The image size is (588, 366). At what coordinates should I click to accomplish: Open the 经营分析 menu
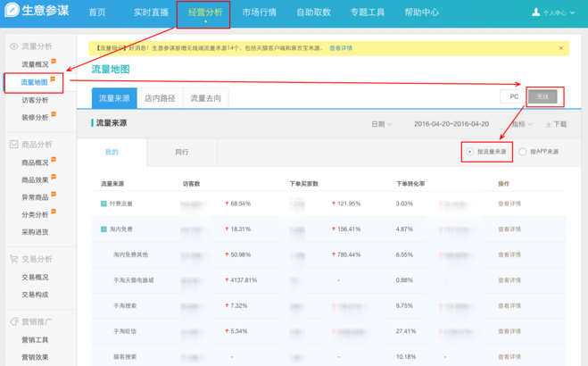(x=205, y=12)
